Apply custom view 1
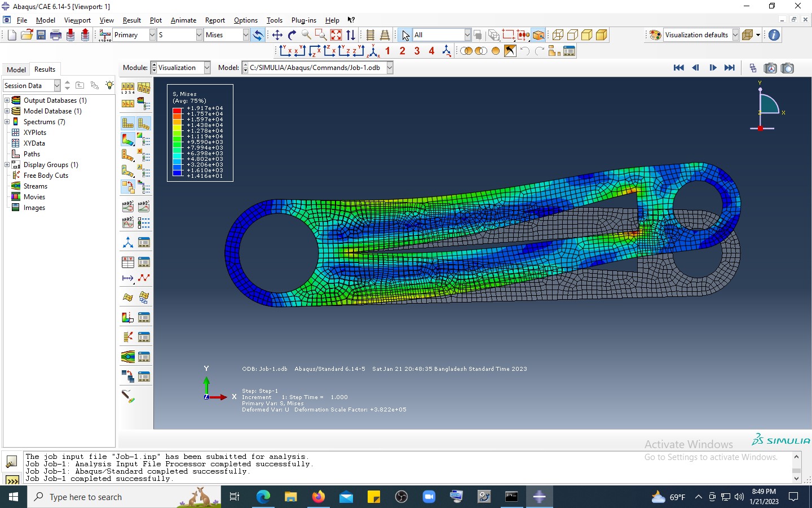812x508 pixels. tap(388, 51)
